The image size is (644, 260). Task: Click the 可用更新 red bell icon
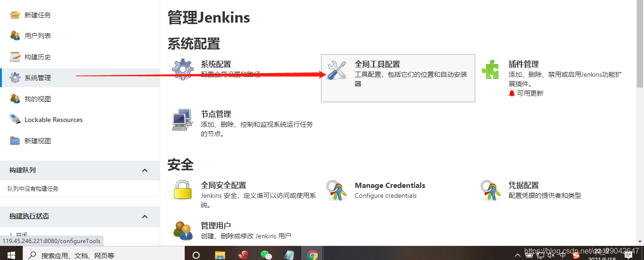tap(512, 93)
